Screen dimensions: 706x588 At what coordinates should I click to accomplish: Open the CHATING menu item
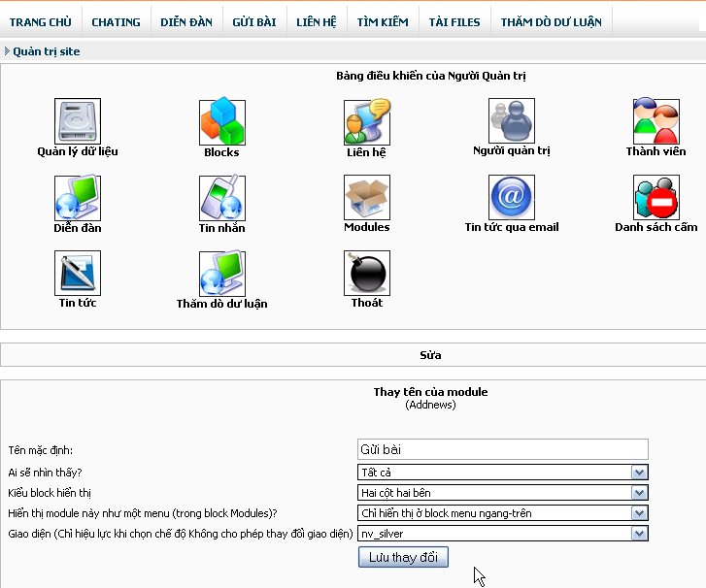(x=116, y=22)
